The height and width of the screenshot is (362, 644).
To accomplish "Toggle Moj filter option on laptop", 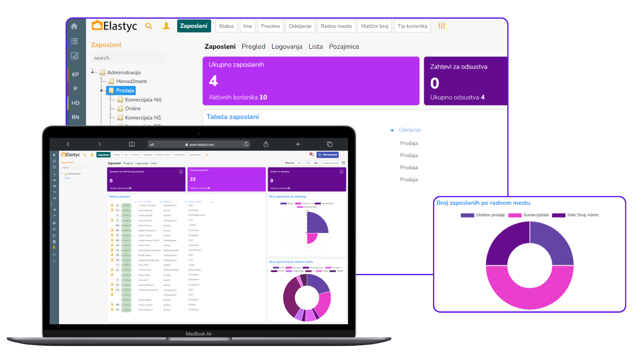I will (308, 163).
